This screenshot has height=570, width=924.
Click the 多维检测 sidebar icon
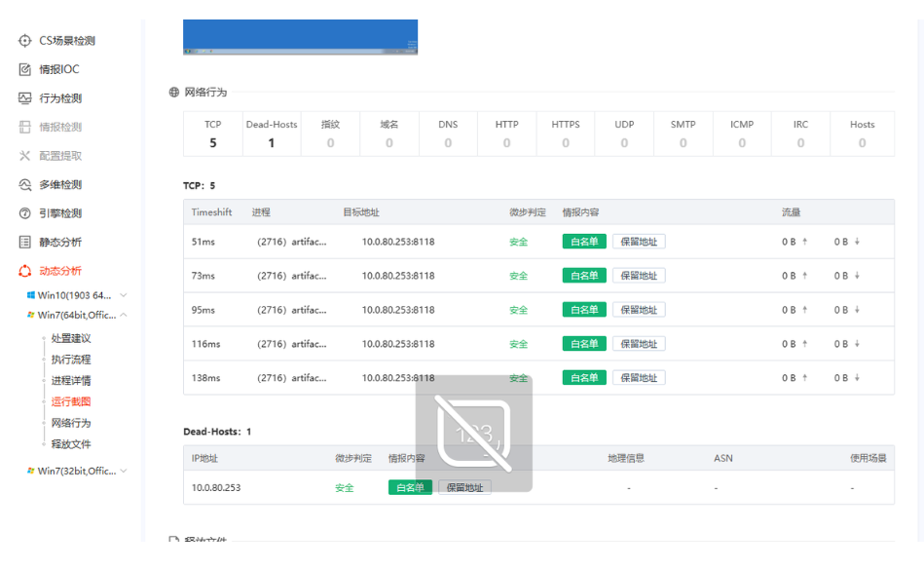click(25, 185)
